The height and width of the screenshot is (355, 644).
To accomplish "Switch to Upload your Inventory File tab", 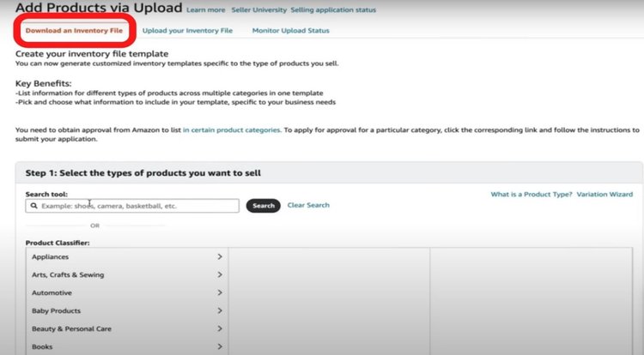I will pos(187,30).
